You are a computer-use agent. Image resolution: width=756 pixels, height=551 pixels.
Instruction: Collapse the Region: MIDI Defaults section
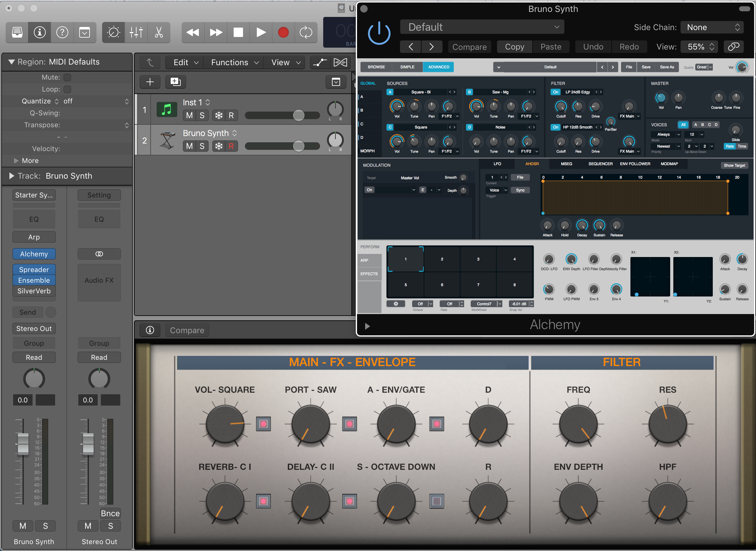pyautogui.click(x=11, y=62)
